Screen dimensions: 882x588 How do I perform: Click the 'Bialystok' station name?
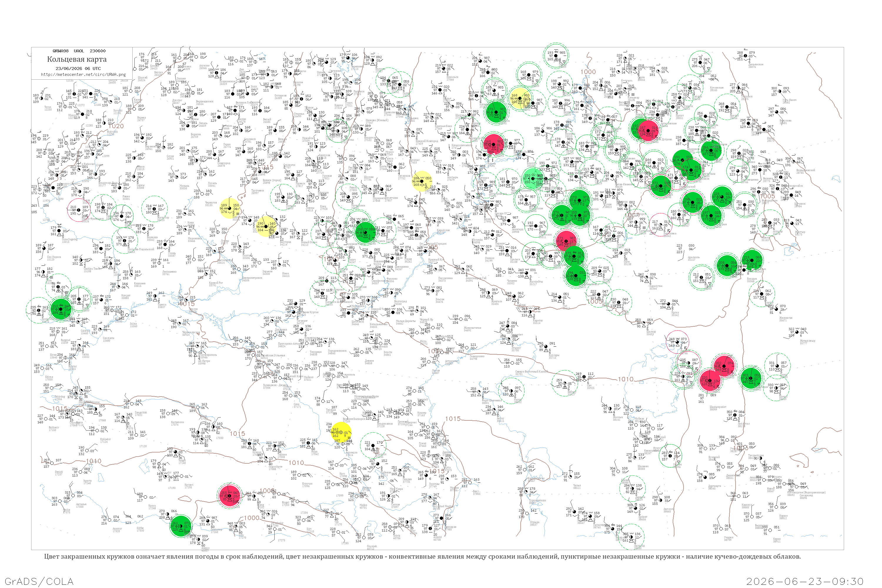point(112,132)
